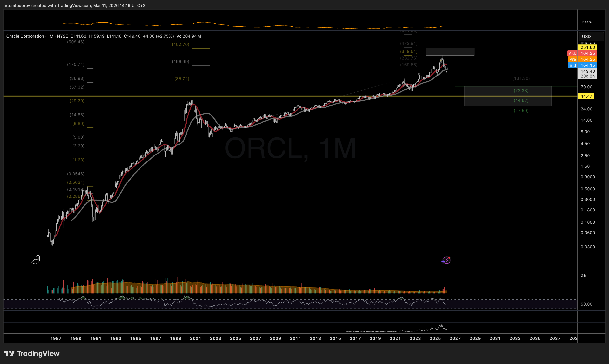
Task: Click the (508.46) Fibonacci level label
Action: tap(76, 42)
